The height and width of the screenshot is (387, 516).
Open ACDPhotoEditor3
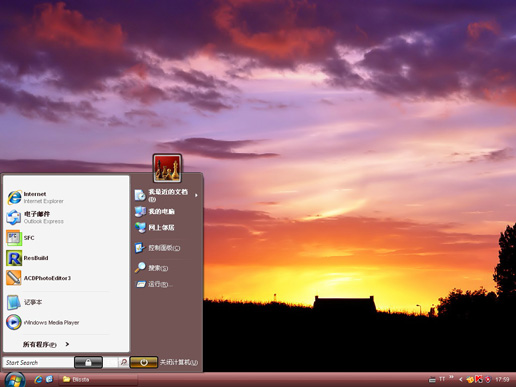coord(39,278)
